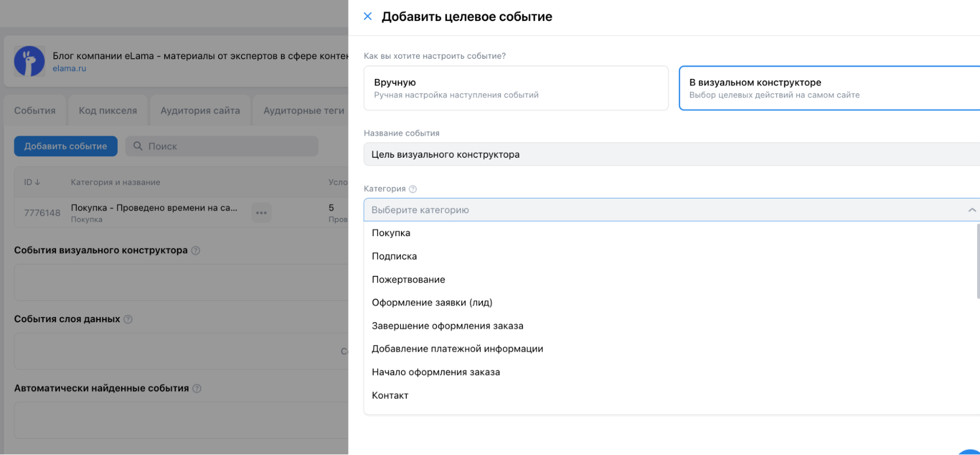
Task: Click the Добавить событие button
Action: 66,146
